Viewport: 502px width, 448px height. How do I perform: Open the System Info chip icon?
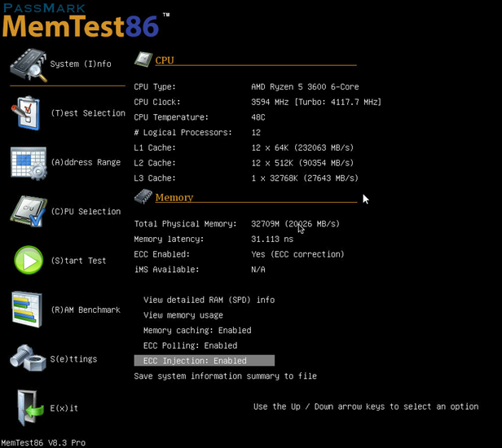click(29, 65)
